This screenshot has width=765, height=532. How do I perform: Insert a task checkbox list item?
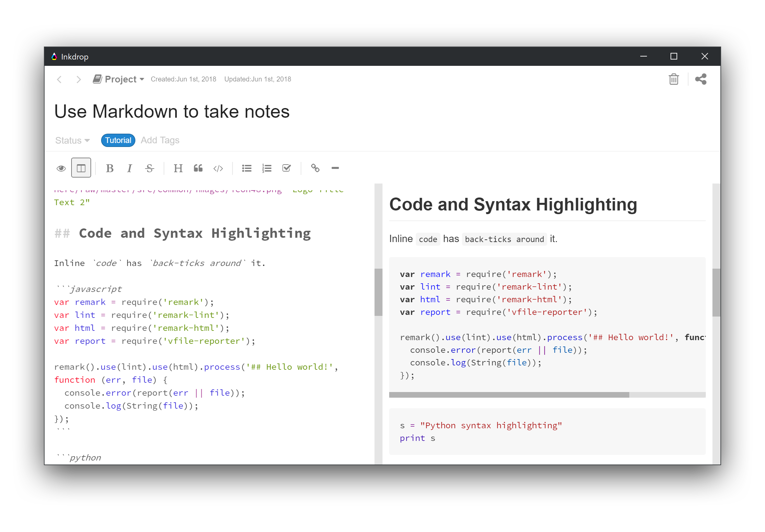[x=286, y=168]
